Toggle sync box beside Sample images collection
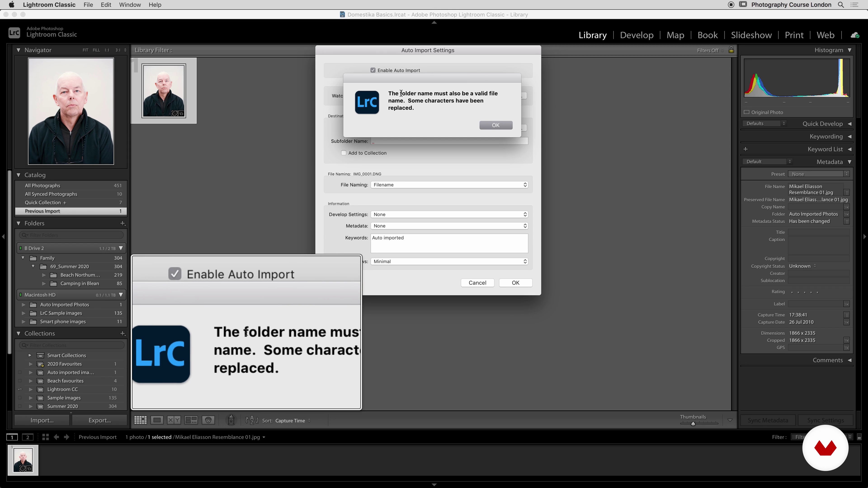The height and width of the screenshot is (488, 868). (19, 398)
